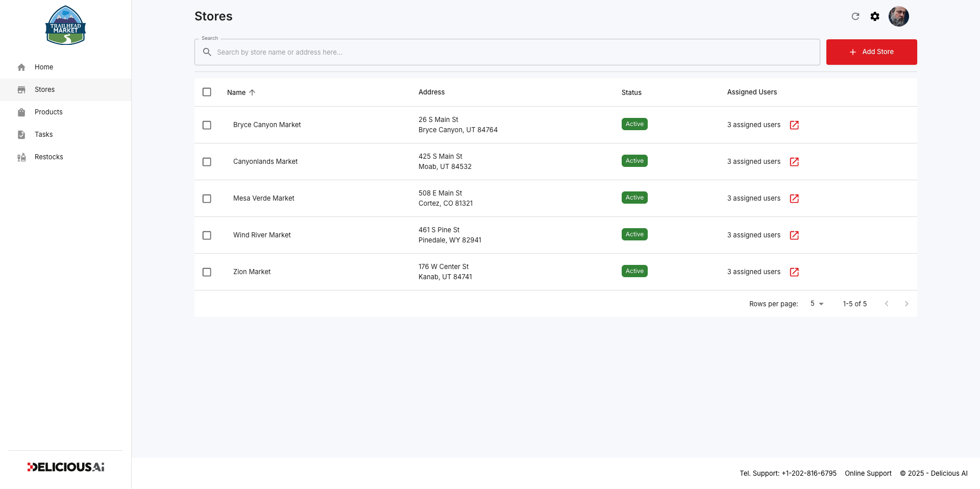Click the 425 S Main St address
The height and width of the screenshot is (489, 980).
click(x=440, y=156)
